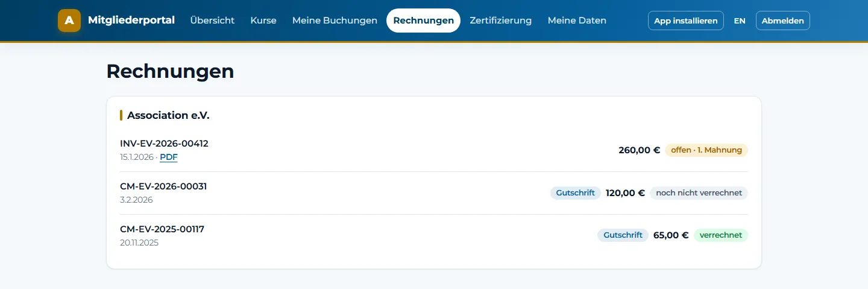Screen dimensions: 868x289
Task: Navigate to Meine Daten
Action: pyautogui.click(x=577, y=21)
